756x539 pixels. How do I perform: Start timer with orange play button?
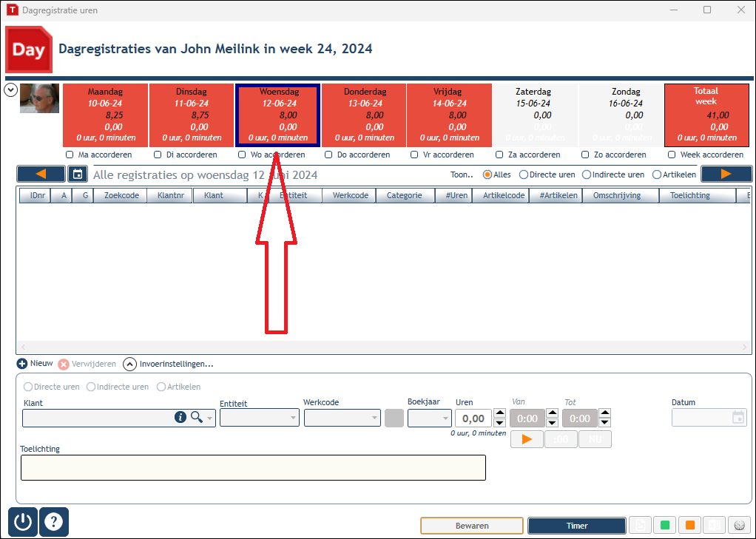[527, 439]
